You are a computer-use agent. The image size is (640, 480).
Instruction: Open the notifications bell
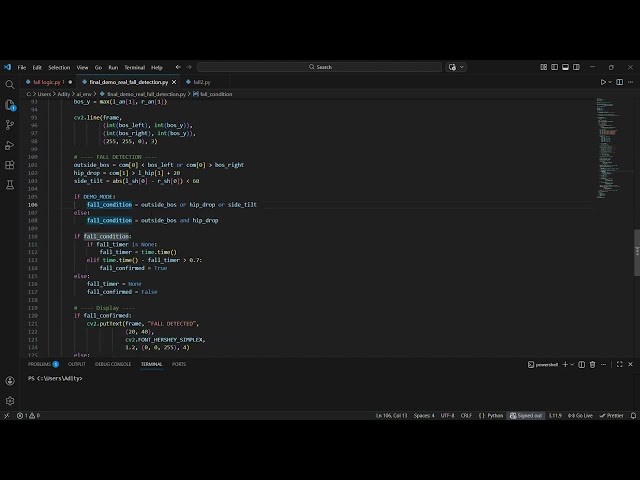point(633,416)
